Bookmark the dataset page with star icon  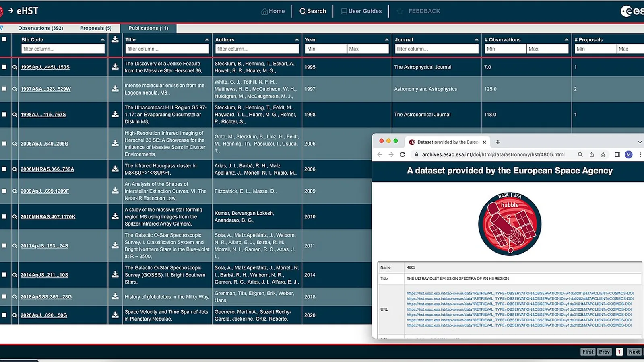(x=603, y=154)
